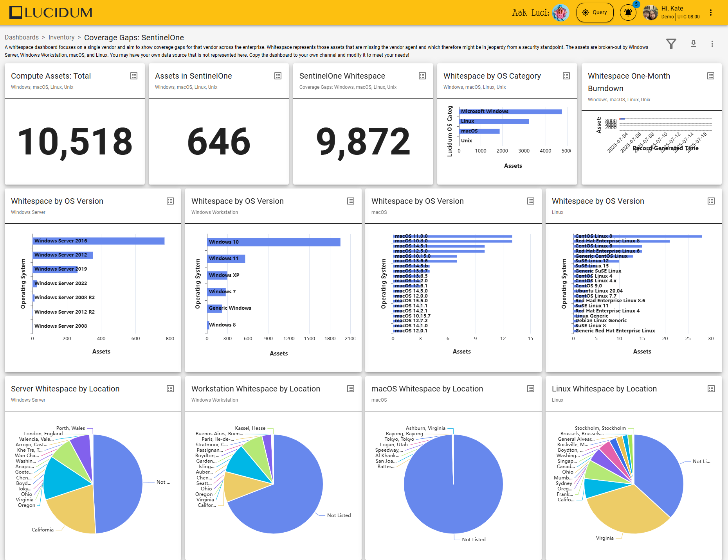
Task: Open details icon on Whitespace One-Month Burndown
Action: [711, 76]
